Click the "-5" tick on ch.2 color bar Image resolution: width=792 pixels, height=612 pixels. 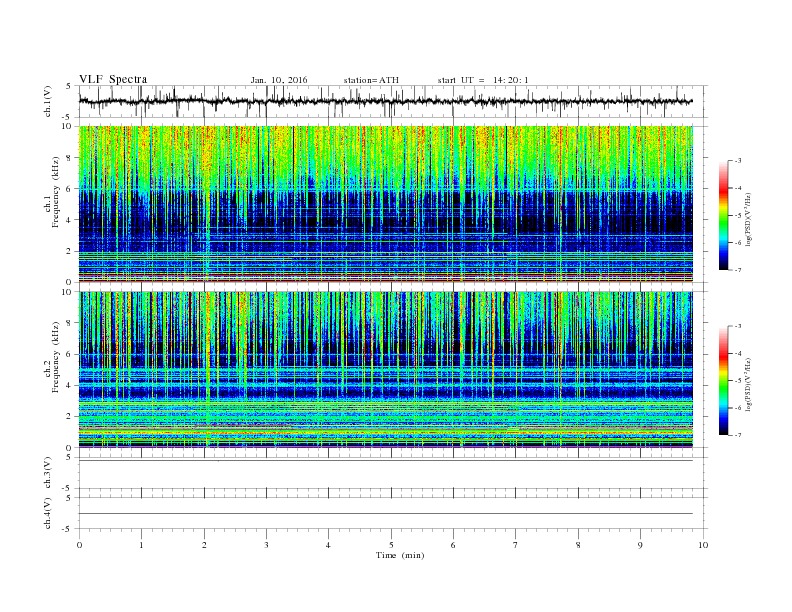coord(738,380)
